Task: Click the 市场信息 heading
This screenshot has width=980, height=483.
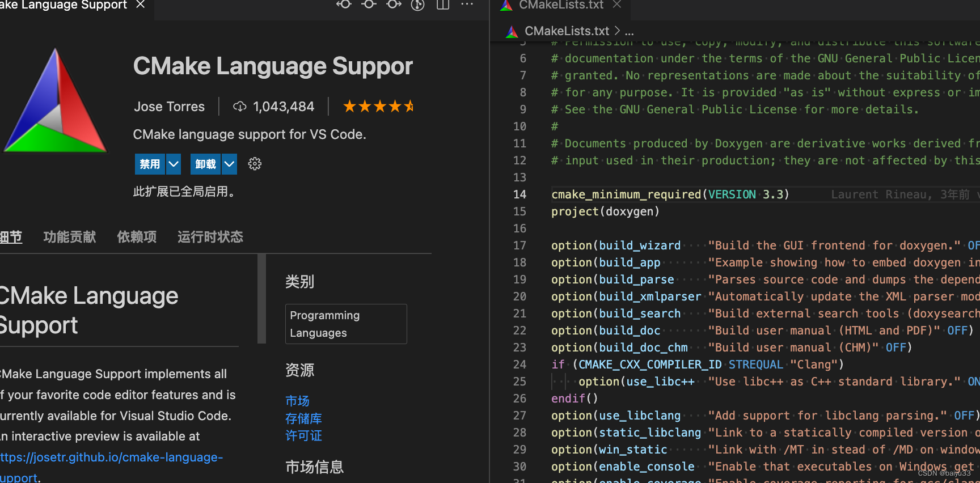Action: (x=314, y=467)
